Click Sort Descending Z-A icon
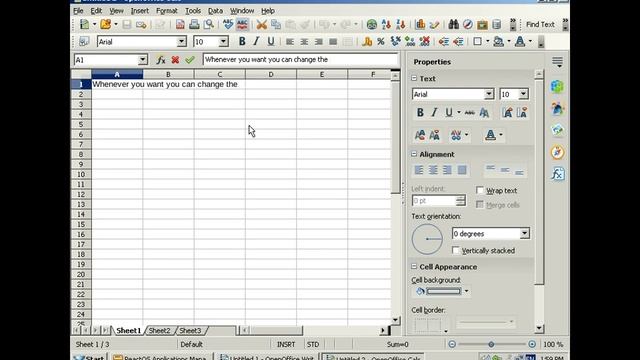The image size is (640, 360). [400, 24]
